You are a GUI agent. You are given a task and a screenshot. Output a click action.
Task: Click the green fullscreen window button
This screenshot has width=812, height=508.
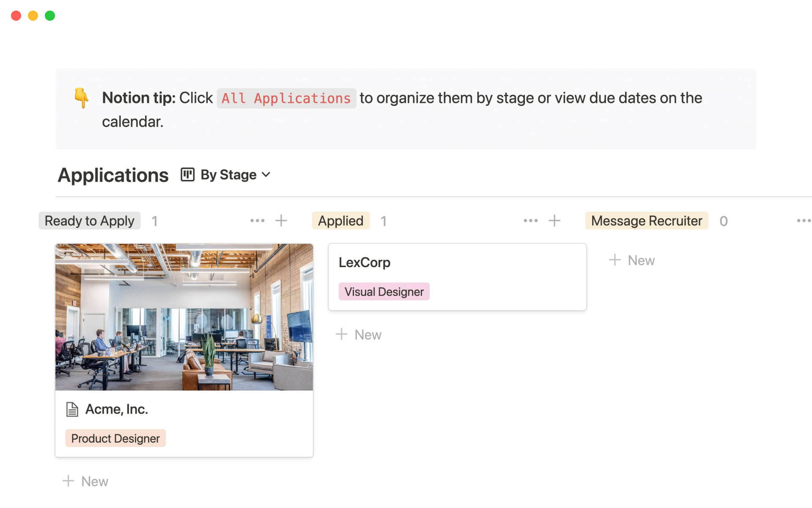(x=50, y=16)
